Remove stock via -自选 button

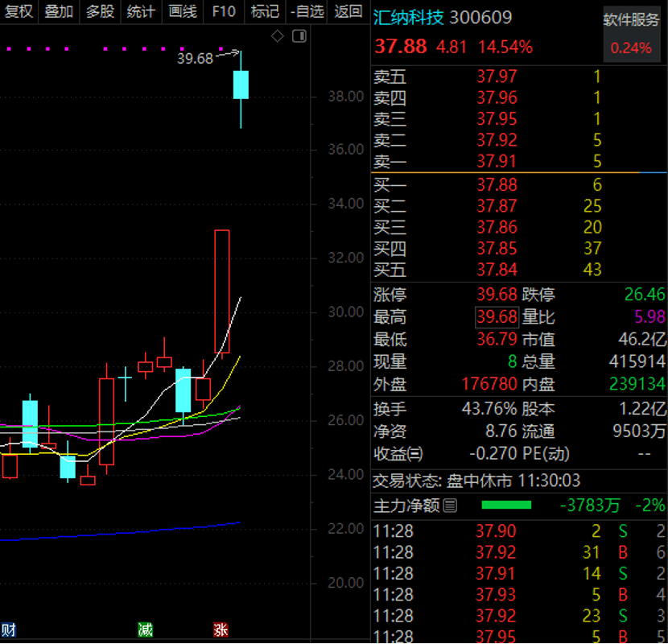(307, 11)
